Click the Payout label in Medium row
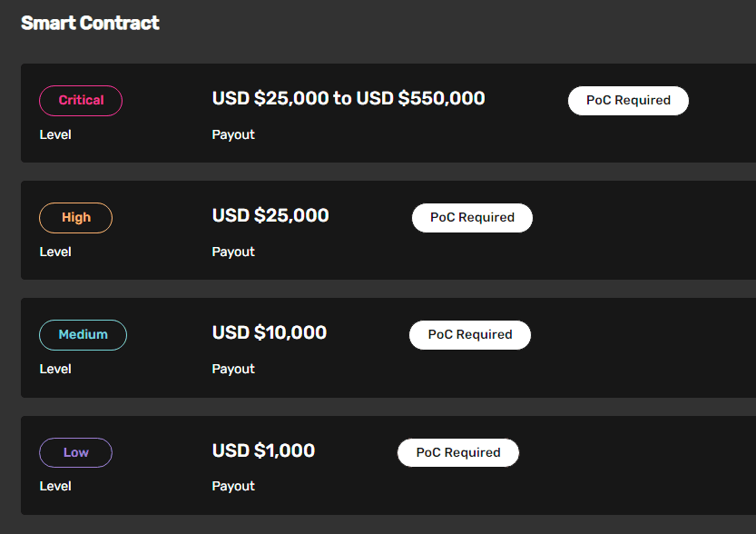 [233, 369]
